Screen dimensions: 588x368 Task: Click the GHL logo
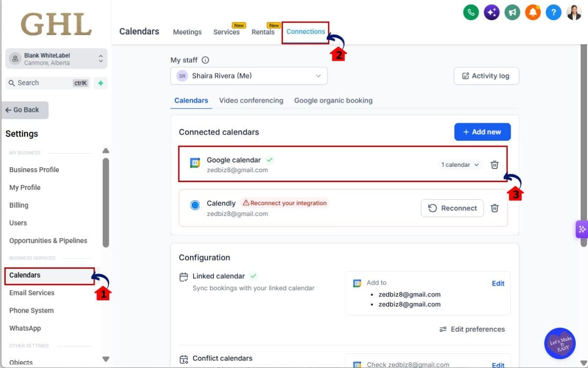click(56, 24)
